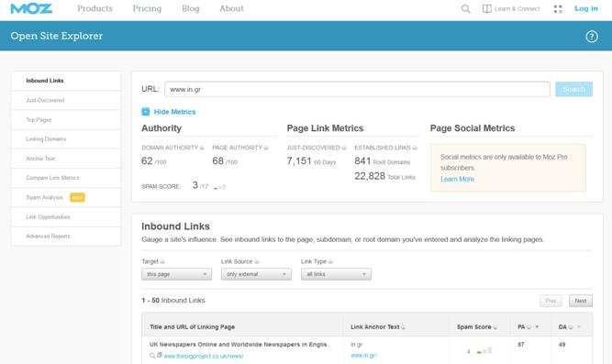Click the Learn & Connect text link
Viewport: 612px width, 364px height.
(x=517, y=8)
